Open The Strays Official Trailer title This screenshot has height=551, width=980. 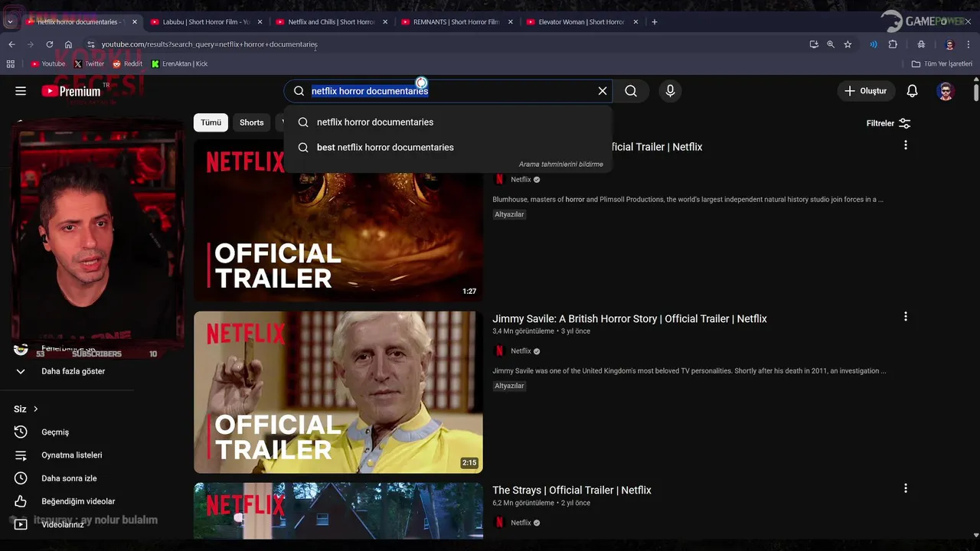coord(572,490)
